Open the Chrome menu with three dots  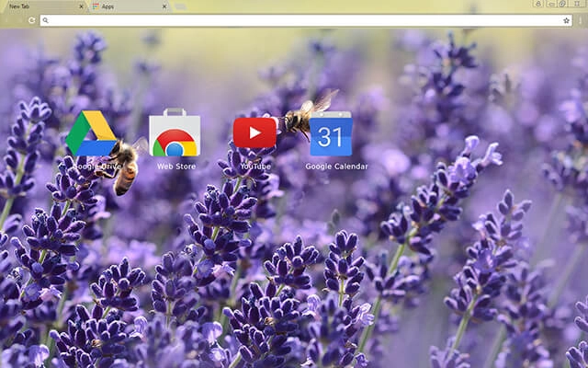[581, 20]
